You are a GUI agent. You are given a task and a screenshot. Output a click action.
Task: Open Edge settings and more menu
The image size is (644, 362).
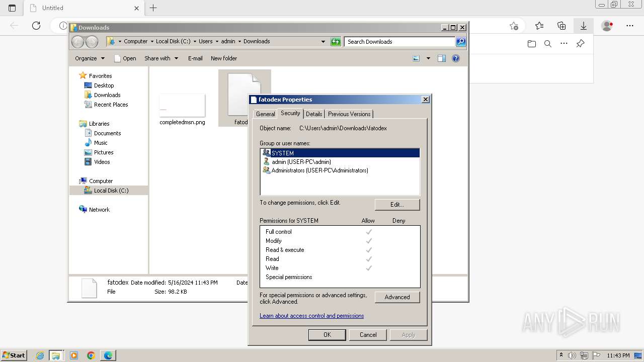[630, 26]
